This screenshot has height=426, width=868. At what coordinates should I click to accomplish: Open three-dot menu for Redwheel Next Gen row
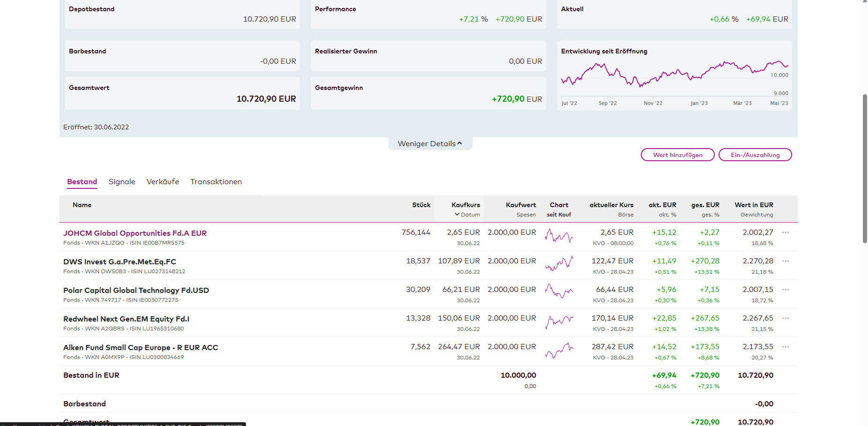pyautogui.click(x=786, y=318)
